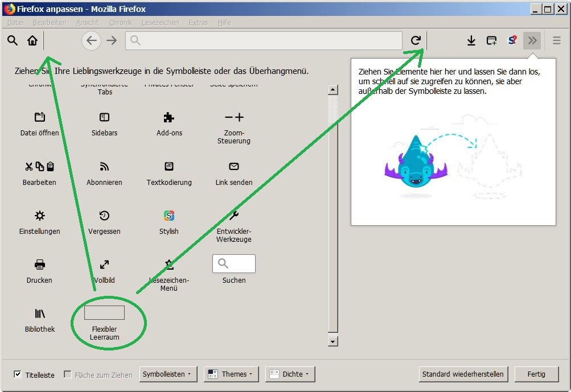Select the Drucken printer icon
The width and height of the screenshot is (571, 392).
pyautogui.click(x=40, y=265)
